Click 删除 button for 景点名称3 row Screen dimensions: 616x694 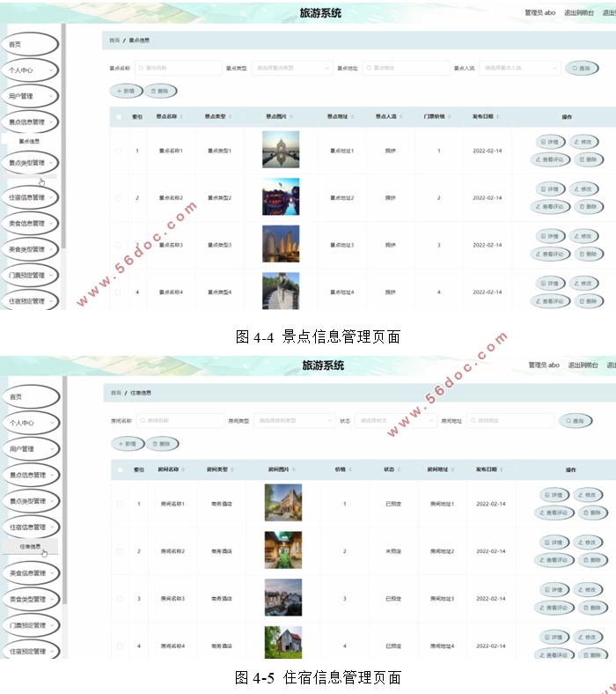589,254
